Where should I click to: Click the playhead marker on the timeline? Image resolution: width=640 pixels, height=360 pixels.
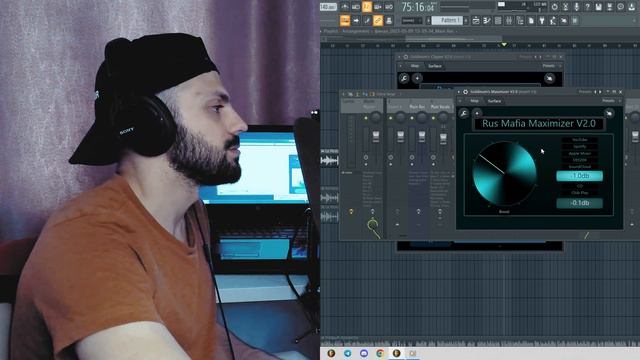(x=504, y=44)
